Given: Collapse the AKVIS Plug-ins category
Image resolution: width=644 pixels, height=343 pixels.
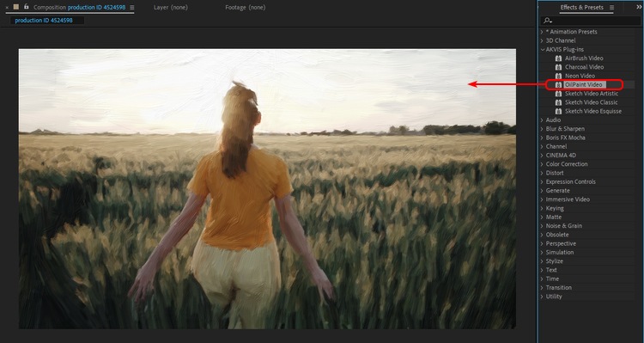Looking at the screenshot, I should 542,49.
